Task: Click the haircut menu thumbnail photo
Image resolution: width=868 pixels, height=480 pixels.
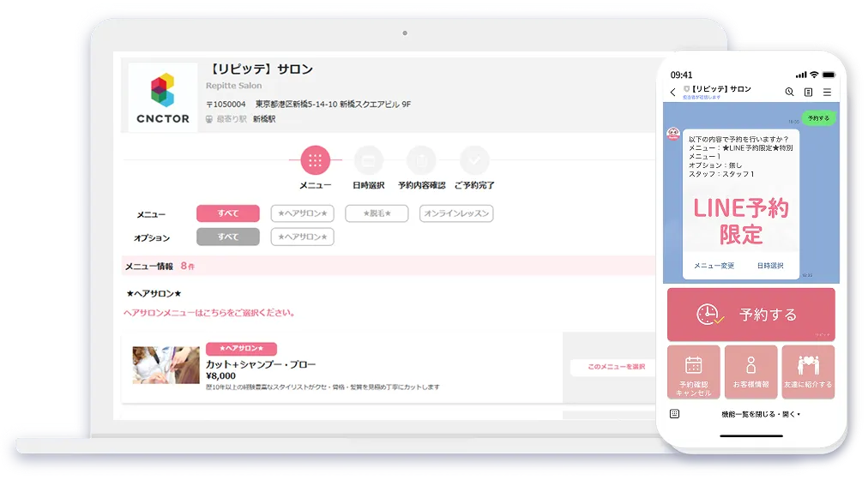Action: pos(166,366)
